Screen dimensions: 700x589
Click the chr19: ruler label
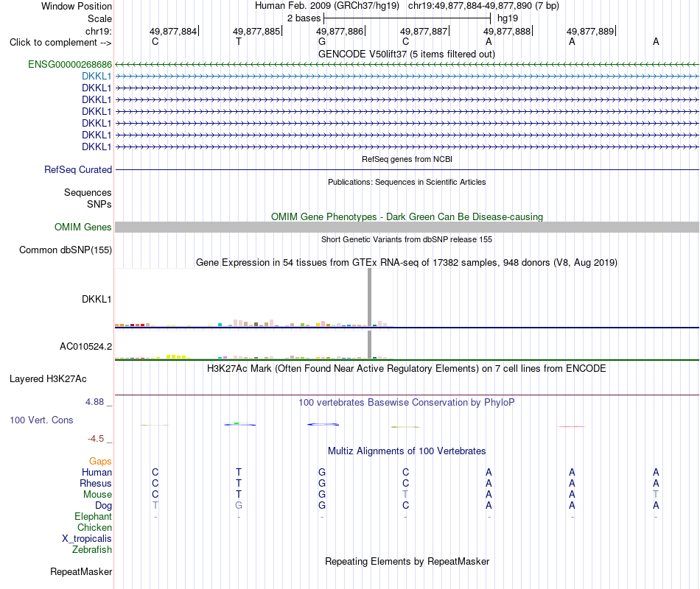tap(99, 31)
